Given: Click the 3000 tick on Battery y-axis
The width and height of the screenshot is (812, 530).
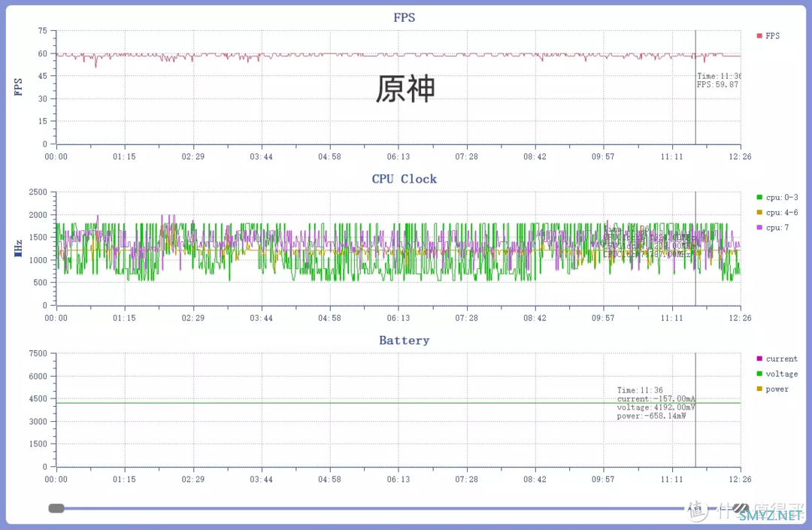Looking at the screenshot, I should 38,421.
